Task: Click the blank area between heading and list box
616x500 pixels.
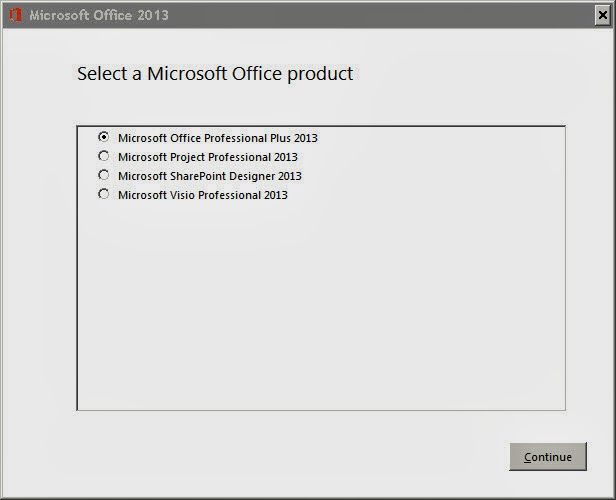Action: point(321,105)
